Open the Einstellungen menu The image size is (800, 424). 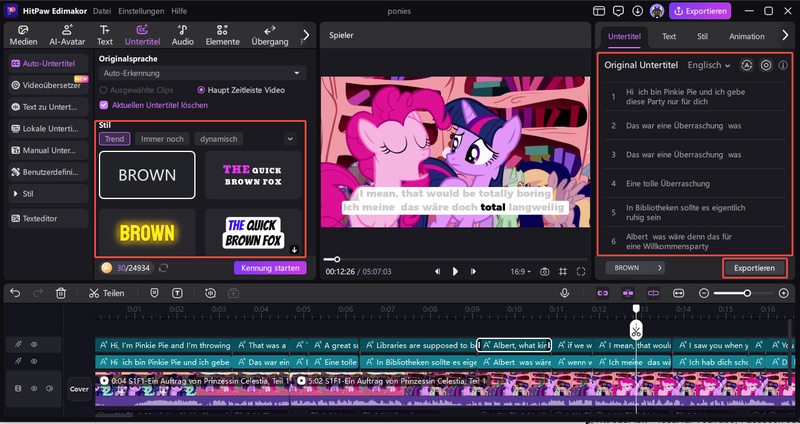click(x=141, y=11)
